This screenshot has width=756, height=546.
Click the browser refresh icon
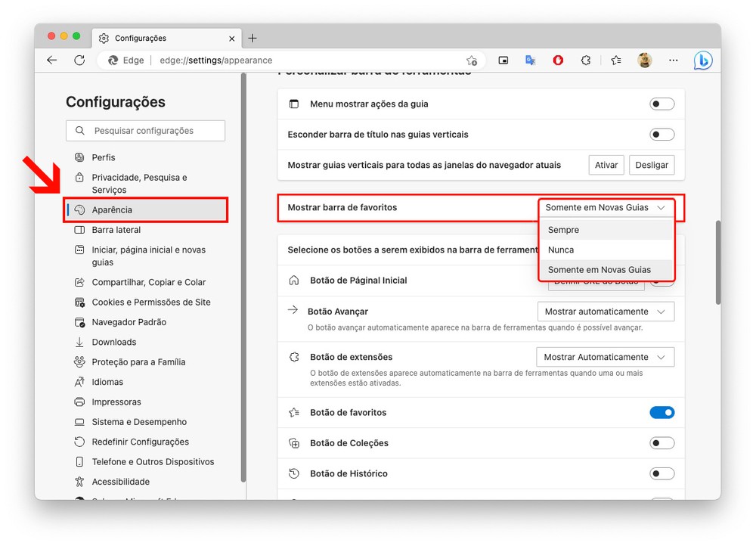click(79, 60)
